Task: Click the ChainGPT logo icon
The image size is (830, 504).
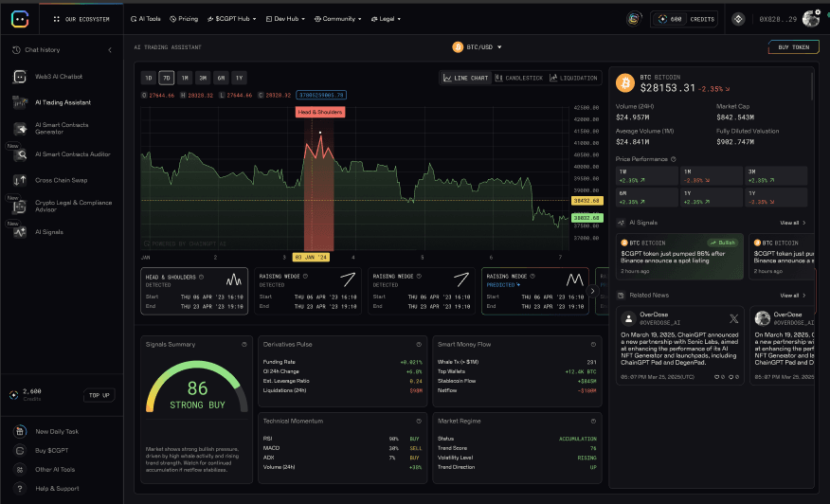Action: (20, 19)
